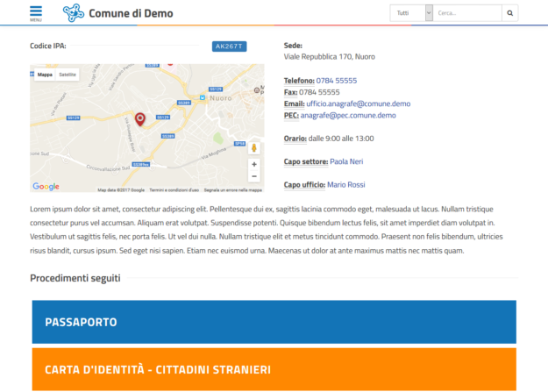548x392 pixels.
Task: Click the AK267T IPA code badge
Action: (230, 46)
